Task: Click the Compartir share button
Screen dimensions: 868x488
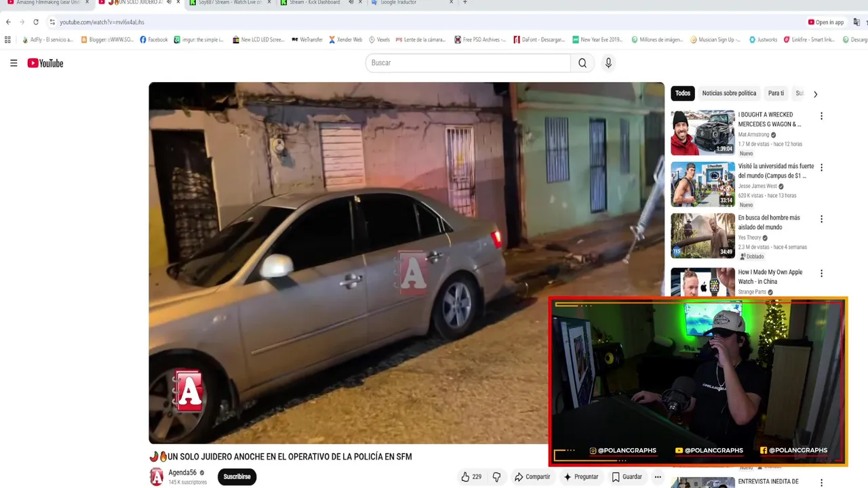Action: (532, 476)
